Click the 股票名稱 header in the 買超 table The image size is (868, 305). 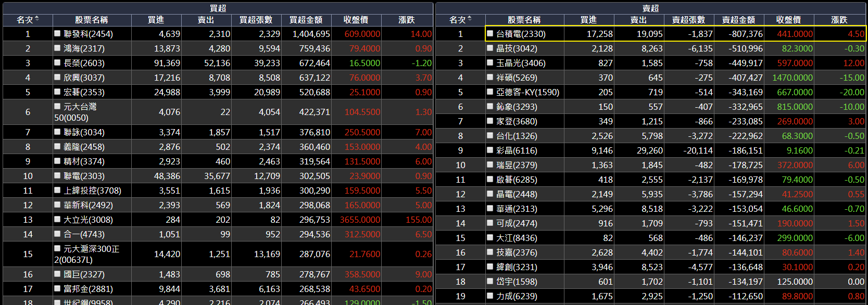(91, 20)
